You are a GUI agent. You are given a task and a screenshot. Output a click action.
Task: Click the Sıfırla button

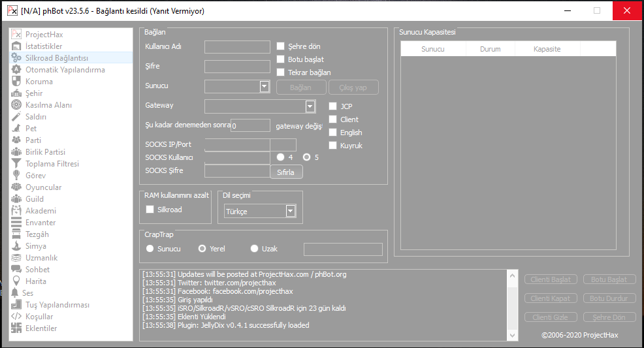click(x=286, y=172)
